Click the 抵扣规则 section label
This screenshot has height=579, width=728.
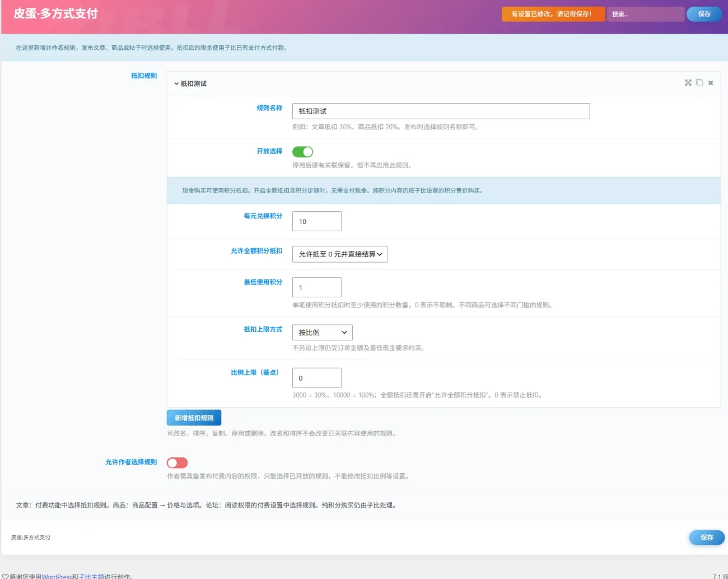click(144, 76)
